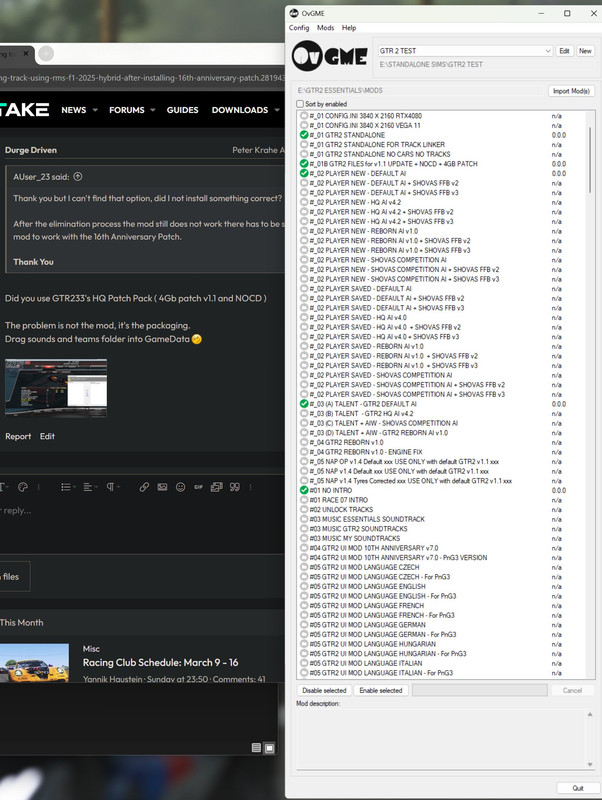Toggle #_01 CONFIG.INI 3840 X 2160 VEGA 11 mod

(304, 126)
